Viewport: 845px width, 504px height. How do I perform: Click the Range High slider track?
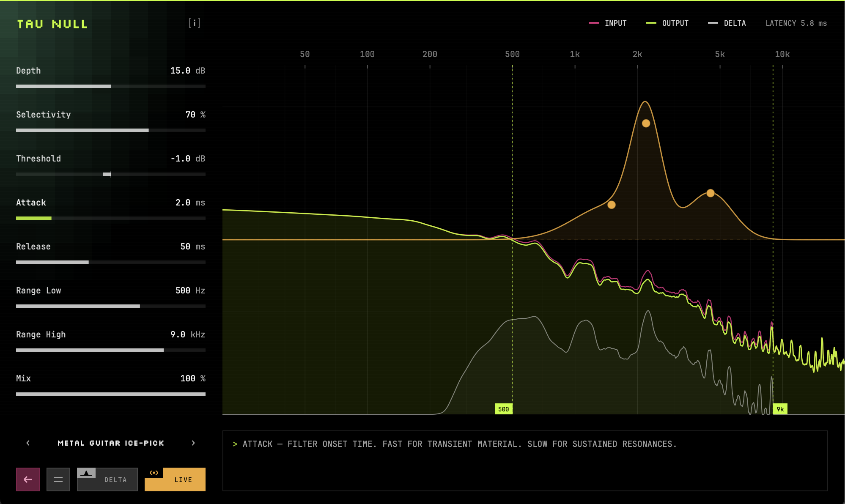coord(111,350)
